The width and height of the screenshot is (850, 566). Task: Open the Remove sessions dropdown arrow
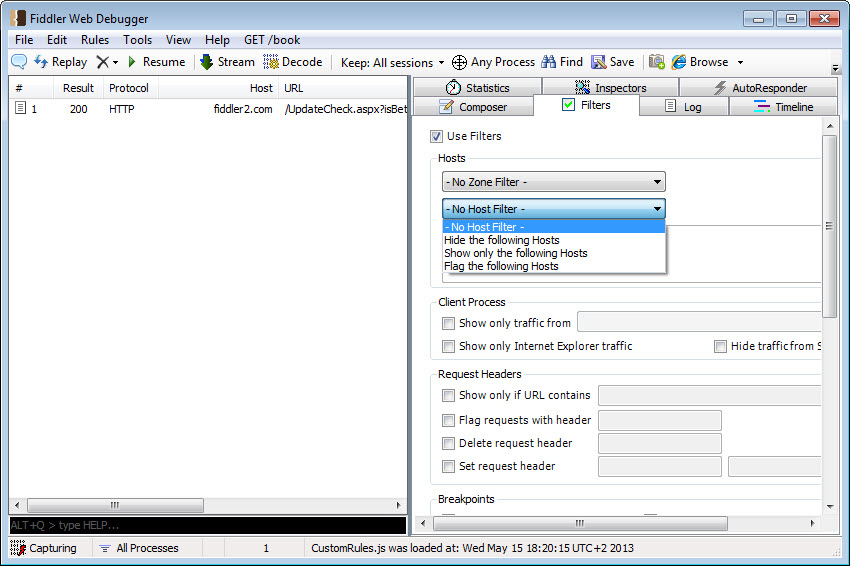point(115,62)
